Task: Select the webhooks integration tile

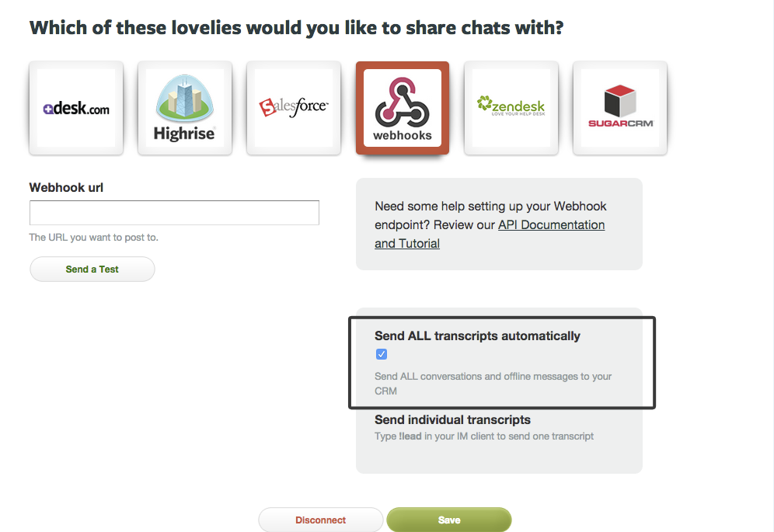Action: tap(403, 108)
